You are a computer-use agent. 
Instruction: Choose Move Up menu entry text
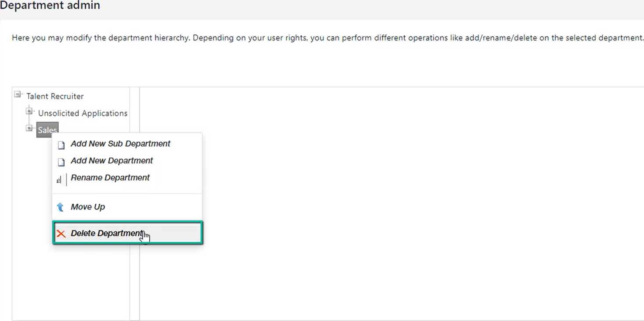click(88, 207)
